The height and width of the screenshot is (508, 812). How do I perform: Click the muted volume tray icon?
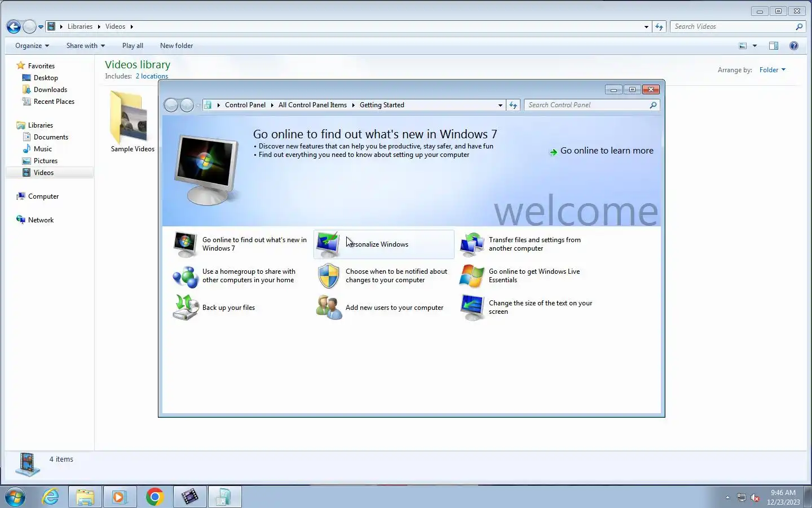point(755,497)
